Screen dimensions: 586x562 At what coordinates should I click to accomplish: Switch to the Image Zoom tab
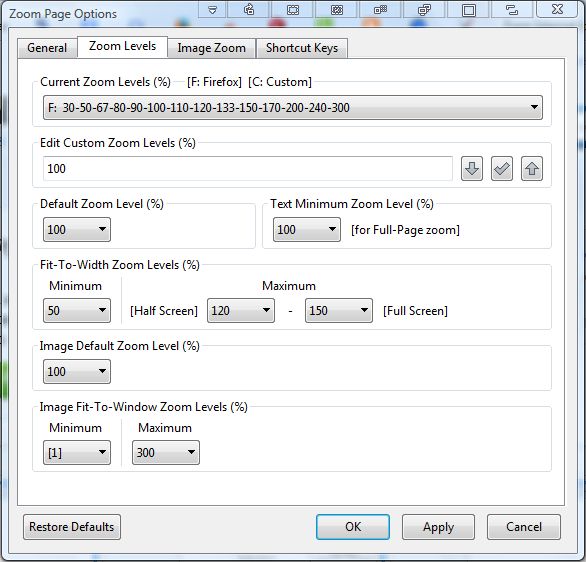[x=212, y=48]
